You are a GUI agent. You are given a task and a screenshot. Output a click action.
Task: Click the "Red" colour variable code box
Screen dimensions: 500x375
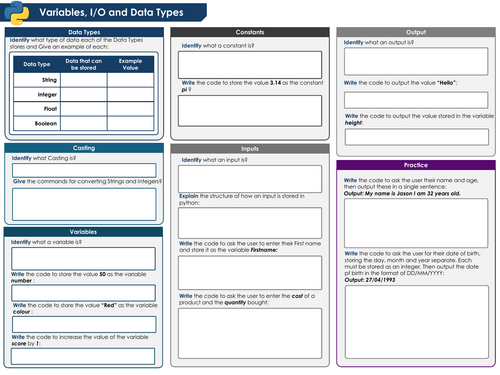point(84,324)
